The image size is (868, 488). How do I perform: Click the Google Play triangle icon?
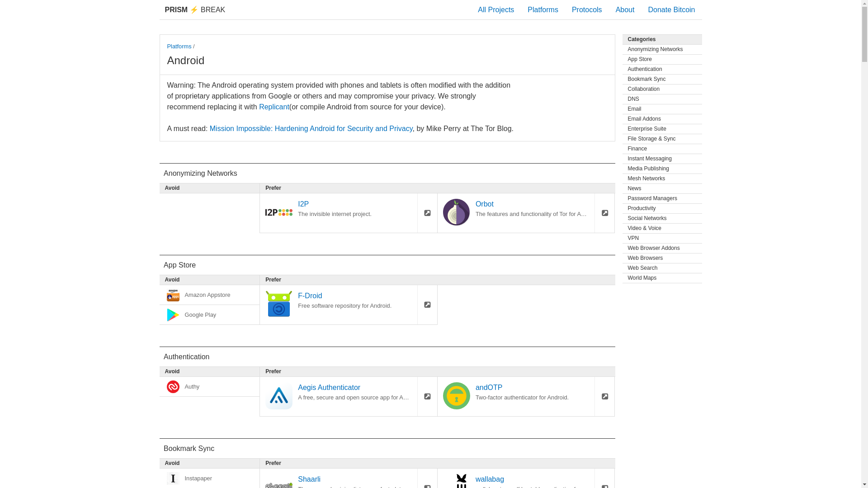(x=173, y=315)
